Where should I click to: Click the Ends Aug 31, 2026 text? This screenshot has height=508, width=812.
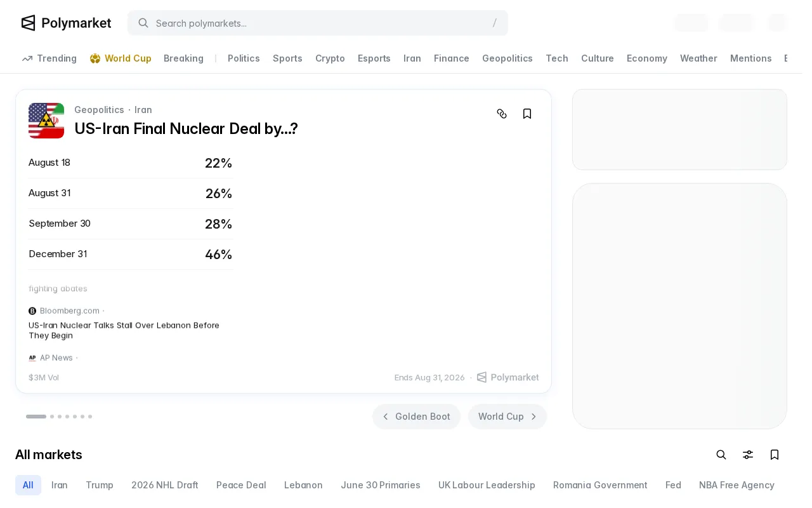point(429,377)
